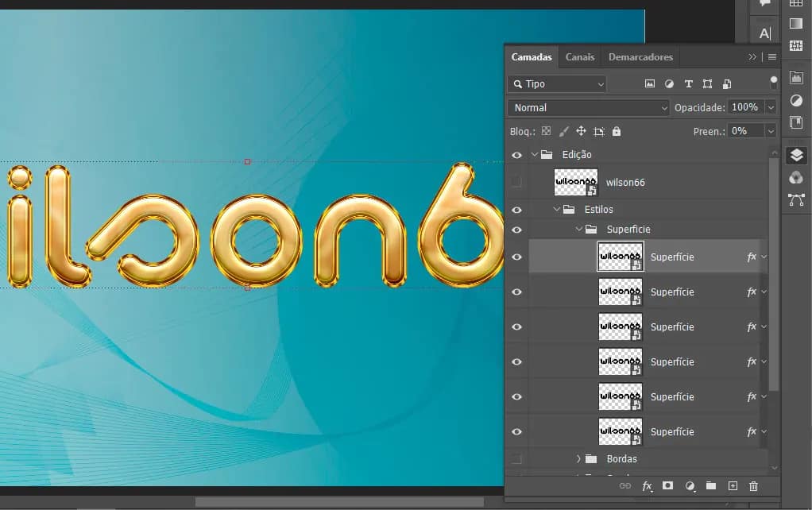The width and height of the screenshot is (812, 510).
Task: Click the Preen. fill percentage field
Action: pos(745,131)
